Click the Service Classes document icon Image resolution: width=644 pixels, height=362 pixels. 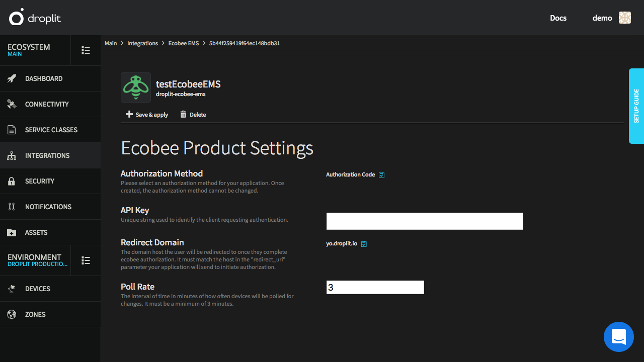coord(12,130)
